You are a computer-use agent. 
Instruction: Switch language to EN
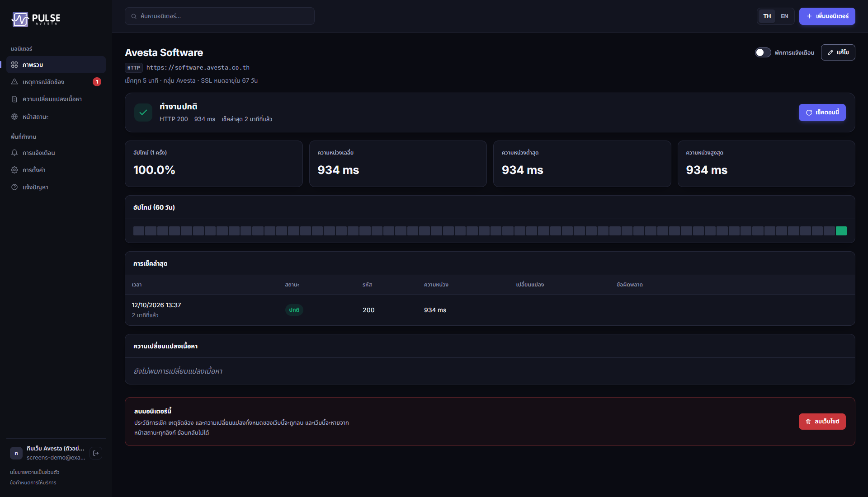tap(784, 16)
